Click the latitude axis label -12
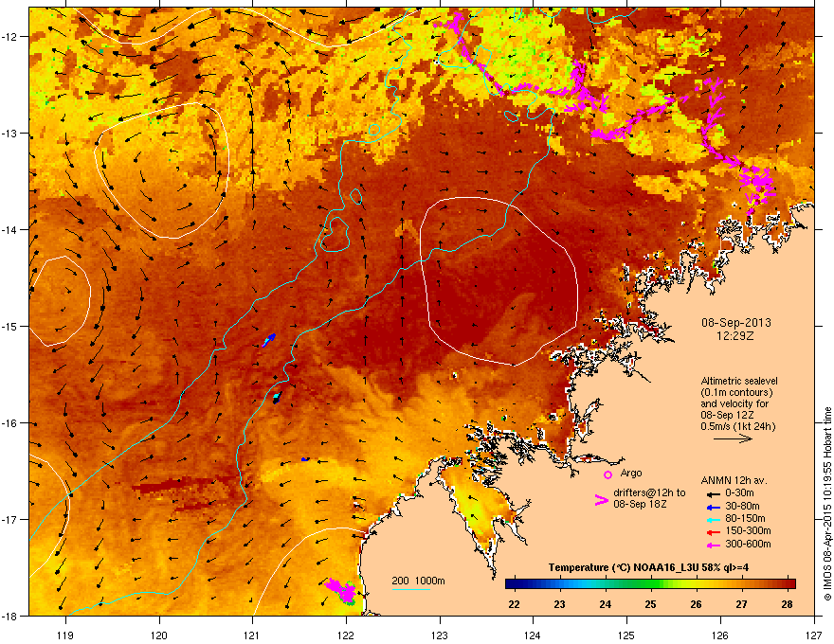This screenshot has width=834, height=644. point(9,37)
